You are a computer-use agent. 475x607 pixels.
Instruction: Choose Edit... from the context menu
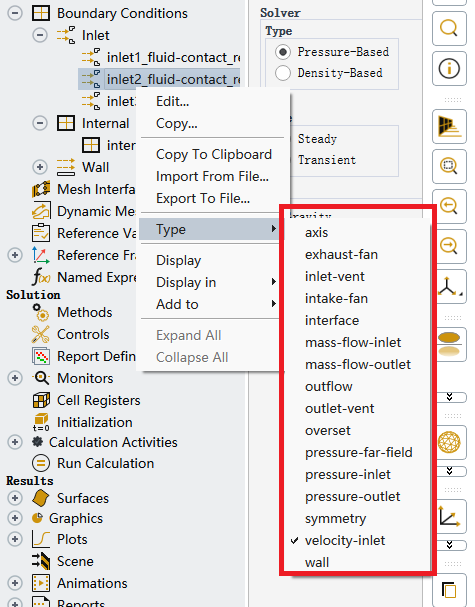pyautogui.click(x=173, y=101)
